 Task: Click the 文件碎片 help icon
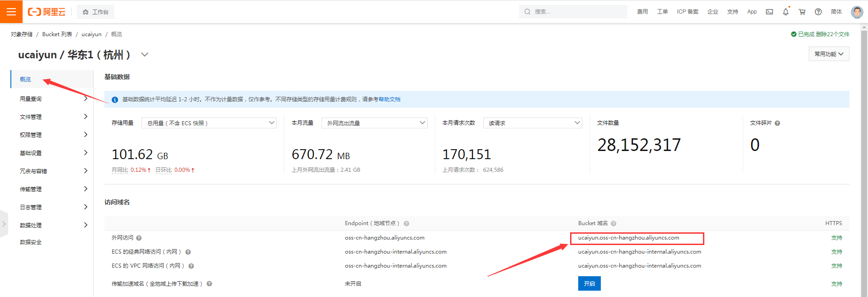777,123
